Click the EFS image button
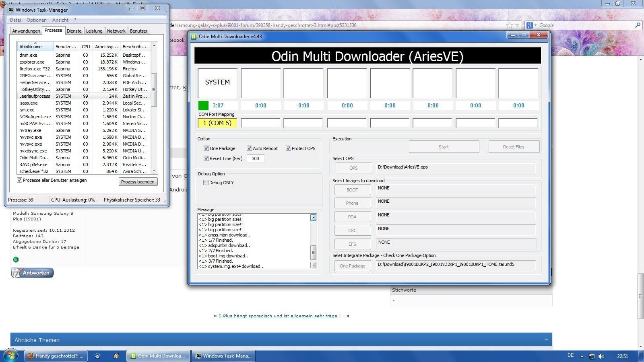The image size is (644, 362). [x=352, y=244]
